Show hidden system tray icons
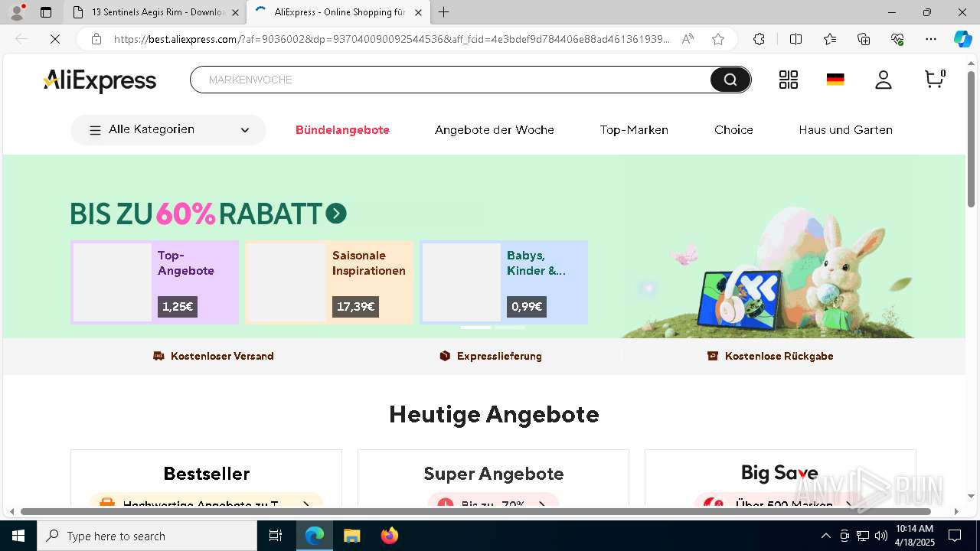Viewport: 980px width, 551px height. pos(825,536)
